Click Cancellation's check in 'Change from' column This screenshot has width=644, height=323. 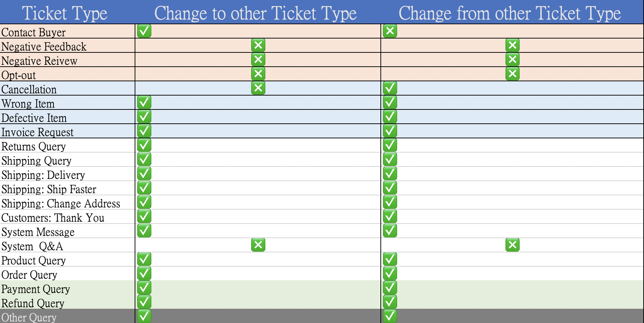coord(390,88)
